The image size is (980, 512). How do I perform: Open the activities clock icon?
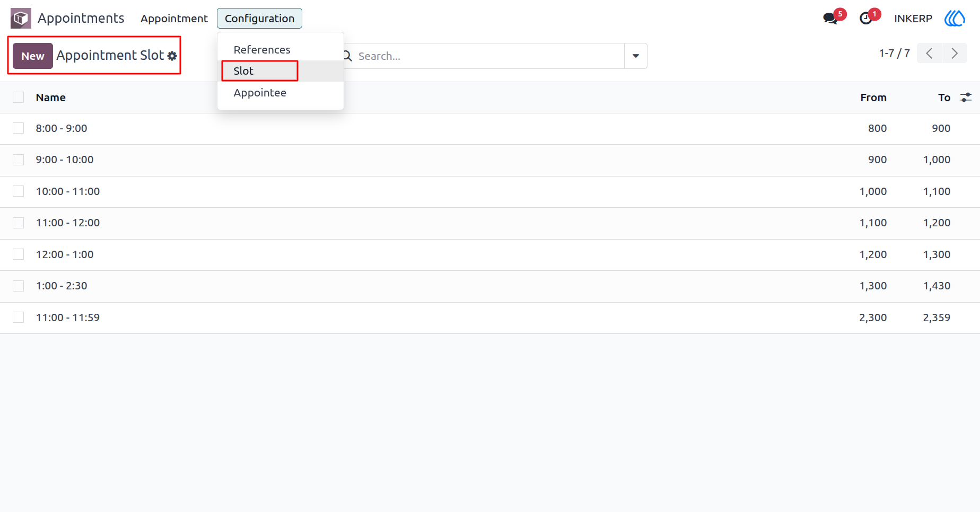pyautogui.click(x=866, y=19)
